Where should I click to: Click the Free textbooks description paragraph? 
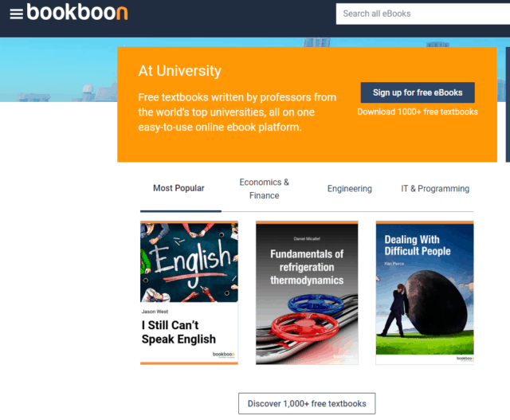tap(237, 112)
